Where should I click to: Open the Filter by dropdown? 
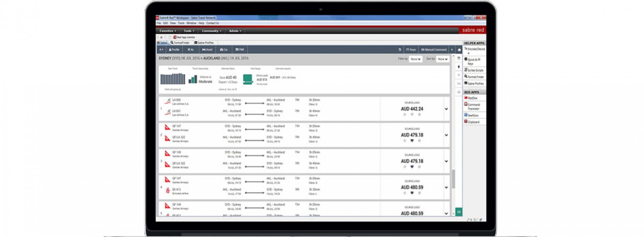(x=416, y=59)
